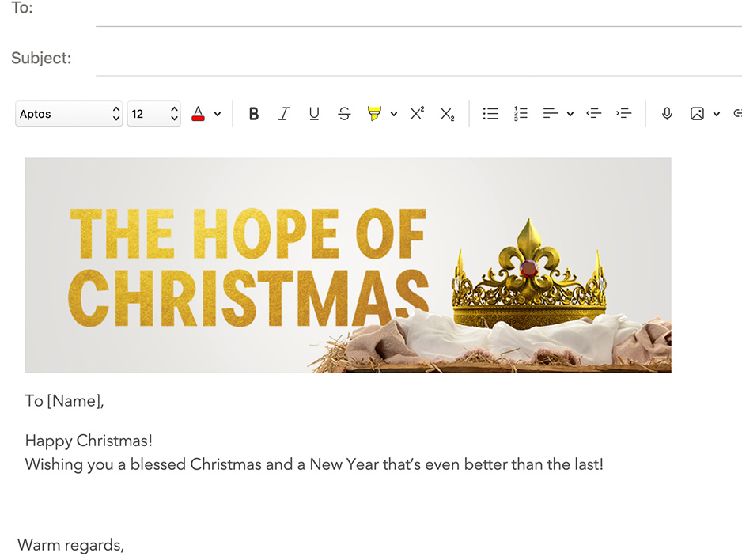The image size is (742, 560).
Task: Expand the highlight color options arrow
Action: [x=394, y=114]
